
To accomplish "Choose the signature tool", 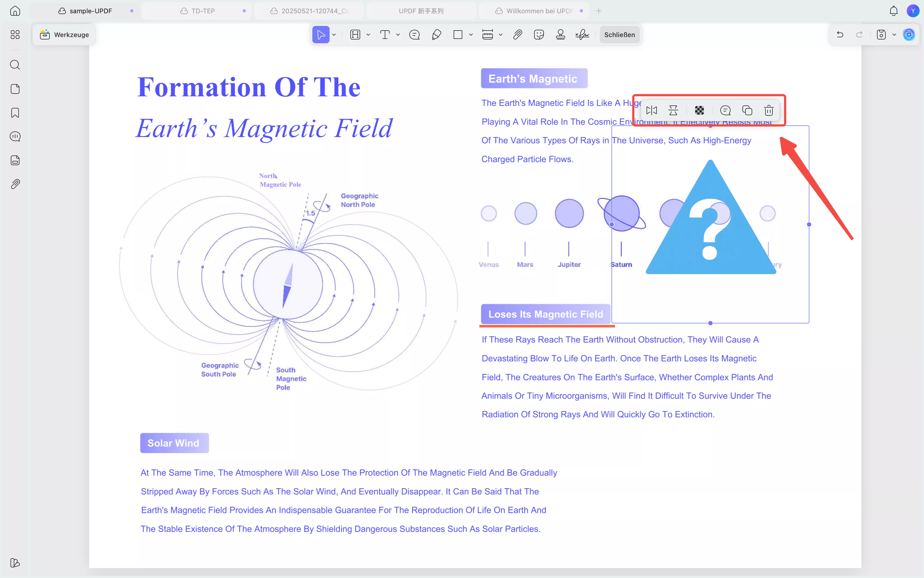I will pos(582,35).
